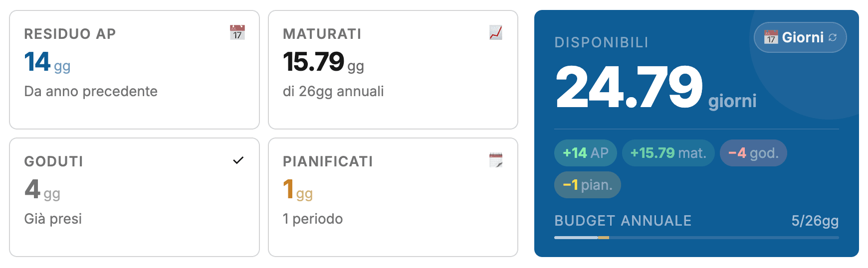Click the chart icon in Maturati card
Screen dimensions: 868x268
click(x=496, y=32)
